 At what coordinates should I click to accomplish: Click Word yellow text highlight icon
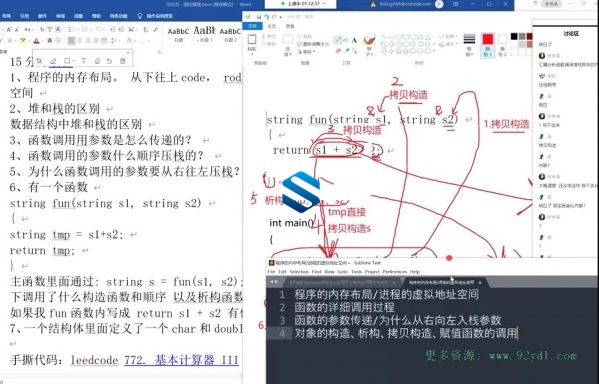pos(23,41)
